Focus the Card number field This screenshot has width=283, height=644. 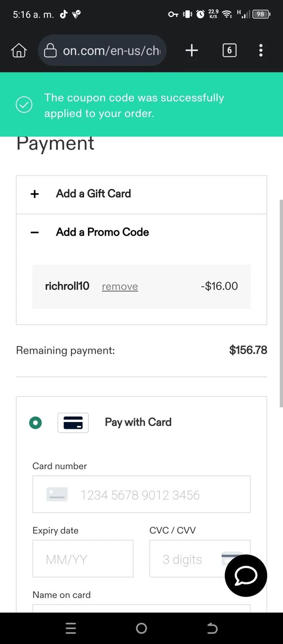tap(141, 494)
